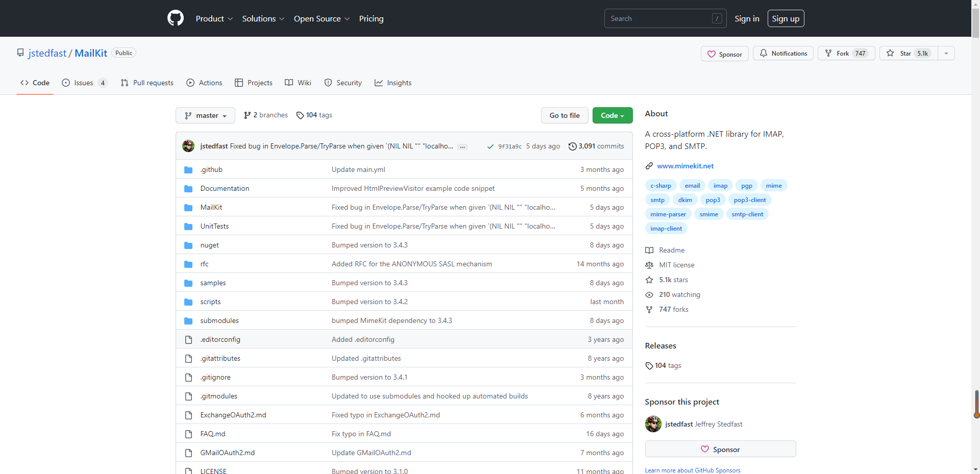Click the MIT license scales icon
Image resolution: width=980 pixels, height=474 pixels.
(x=649, y=265)
